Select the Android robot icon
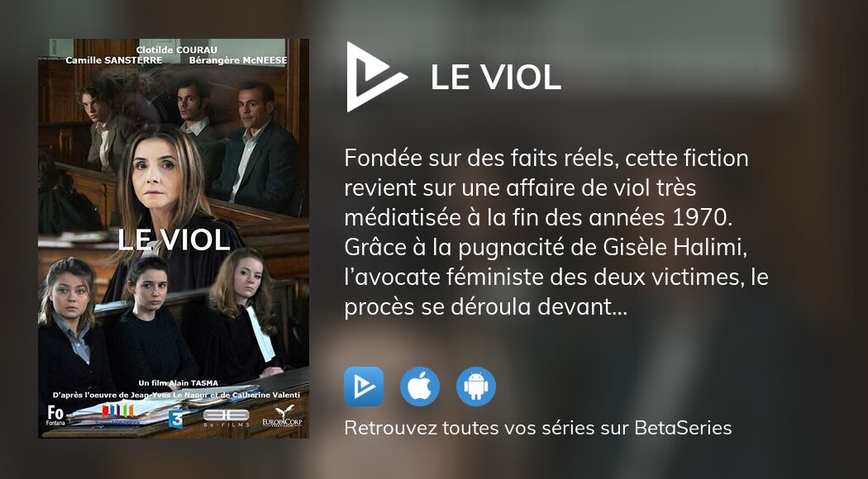This screenshot has height=479, width=868. [476, 387]
